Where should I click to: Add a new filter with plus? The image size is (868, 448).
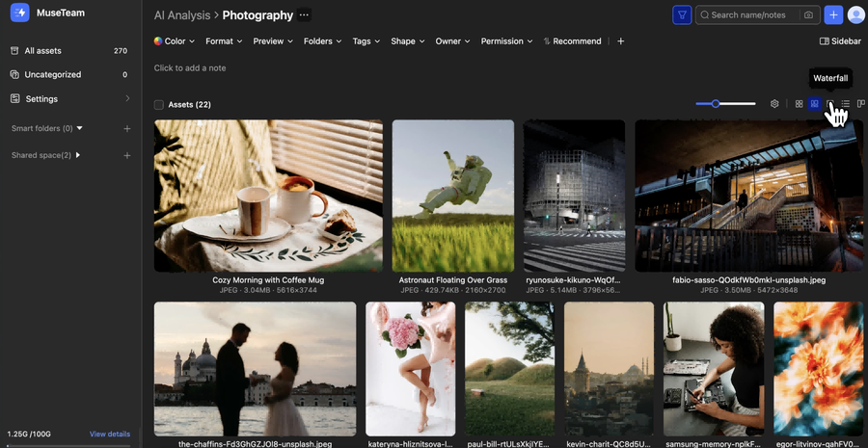tap(621, 41)
